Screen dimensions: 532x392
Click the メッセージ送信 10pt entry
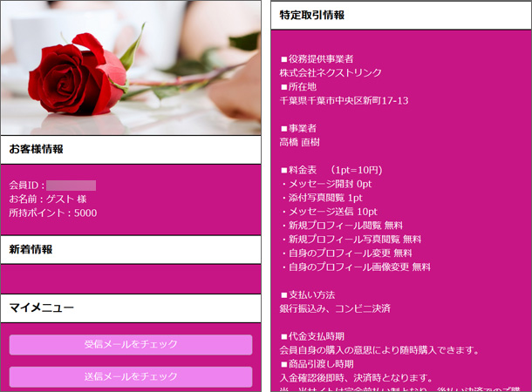[x=329, y=212]
